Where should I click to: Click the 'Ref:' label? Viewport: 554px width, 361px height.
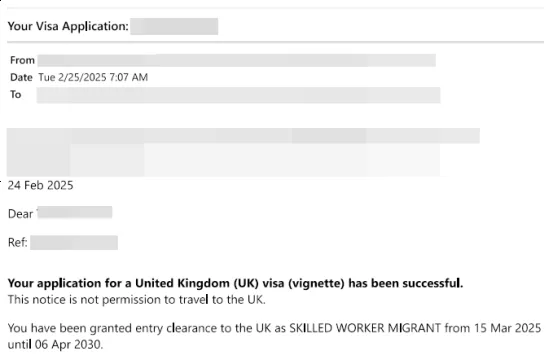tap(18, 243)
